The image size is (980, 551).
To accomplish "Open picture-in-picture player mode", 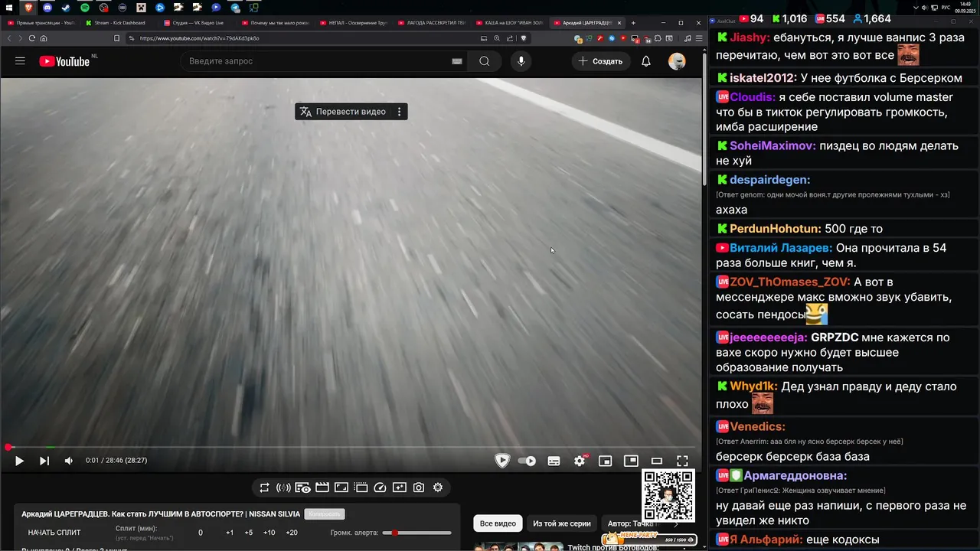I will pyautogui.click(x=631, y=461).
